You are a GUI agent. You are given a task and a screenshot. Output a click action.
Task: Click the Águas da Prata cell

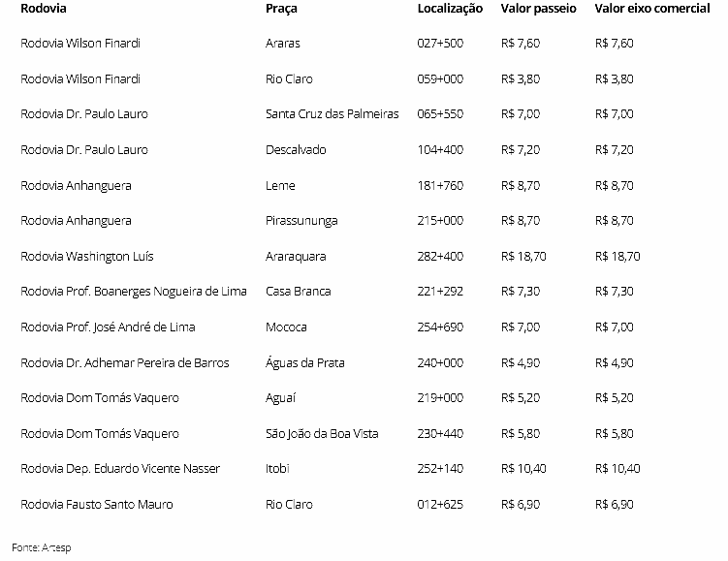click(x=304, y=363)
